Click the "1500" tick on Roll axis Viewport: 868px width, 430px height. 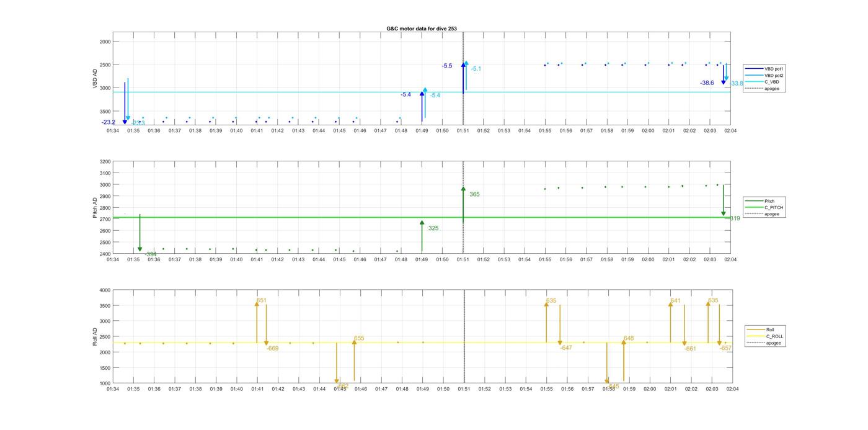[x=105, y=368]
